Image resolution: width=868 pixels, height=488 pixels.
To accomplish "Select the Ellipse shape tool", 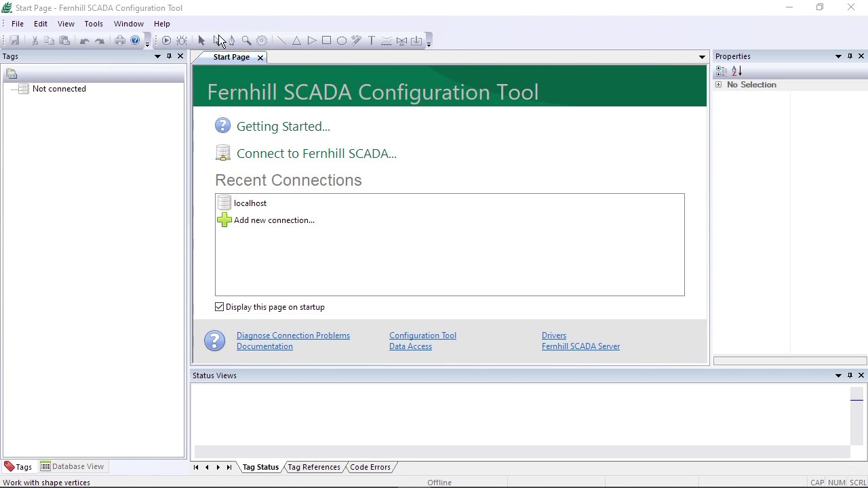I will (342, 41).
